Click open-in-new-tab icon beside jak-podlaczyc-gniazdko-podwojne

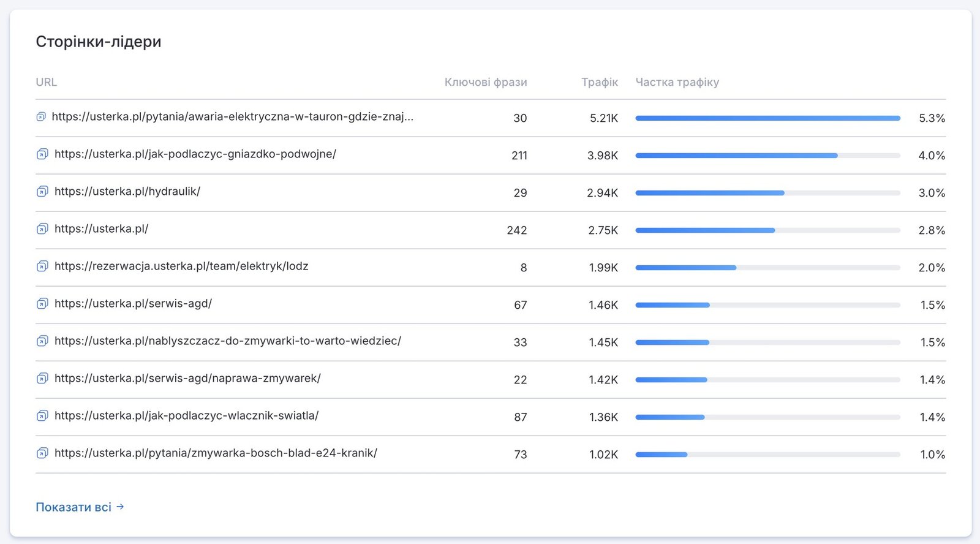42,154
